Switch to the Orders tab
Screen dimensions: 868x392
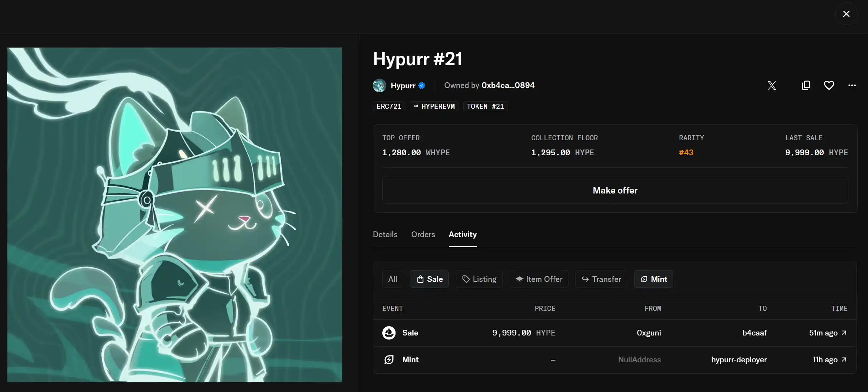click(423, 235)
